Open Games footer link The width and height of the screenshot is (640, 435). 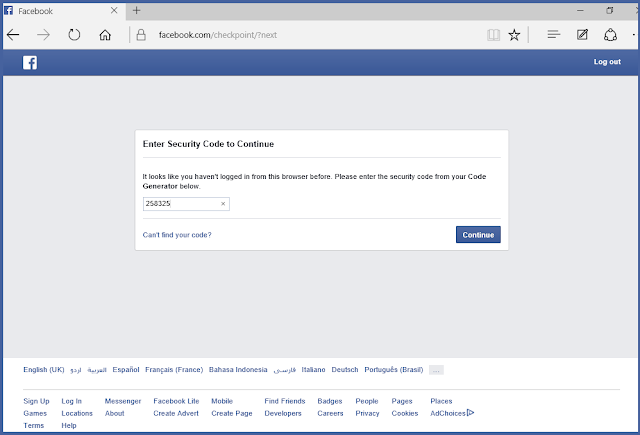(x=35, y=413)
